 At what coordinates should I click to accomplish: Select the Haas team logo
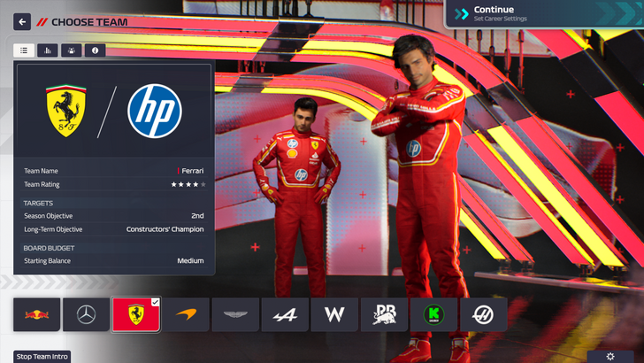click(x=483, y=314)
